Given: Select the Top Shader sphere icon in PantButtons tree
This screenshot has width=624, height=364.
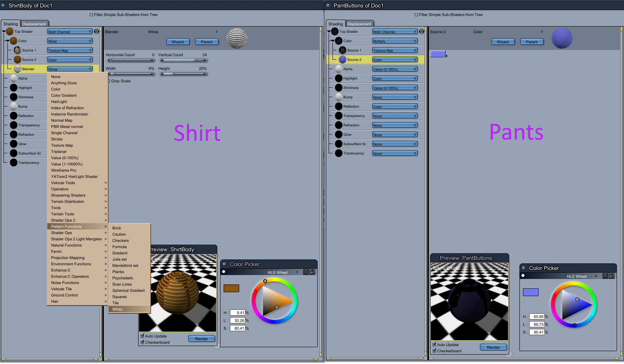Looking at the screenshot, I should click(335, 31).
